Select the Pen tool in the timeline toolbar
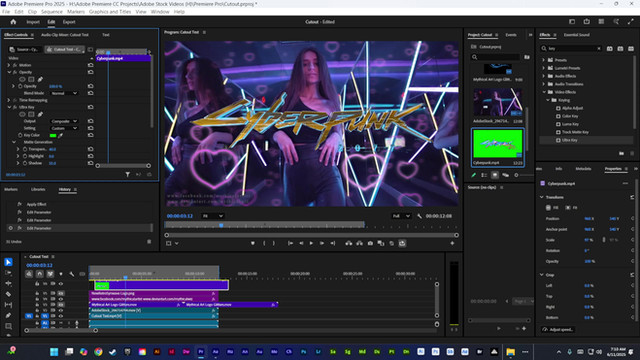Image resolution: width=640 pixels, height=360 pixels. [8, 315]
